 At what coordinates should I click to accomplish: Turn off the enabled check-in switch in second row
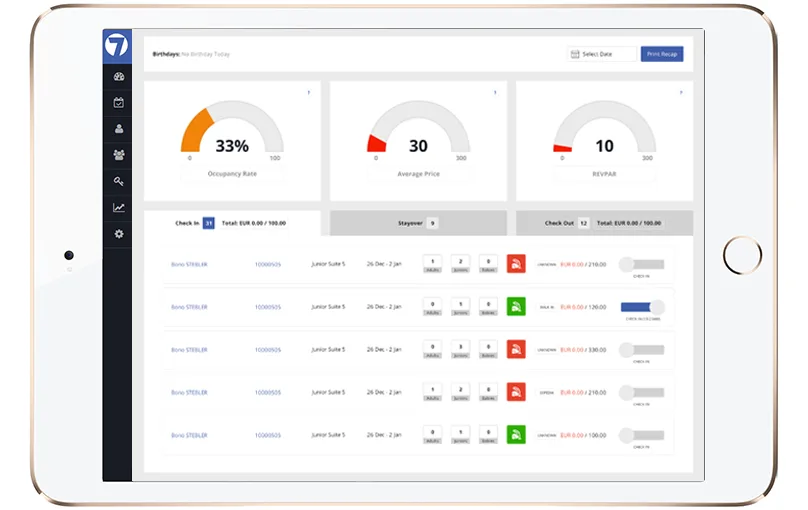point(643,308)
